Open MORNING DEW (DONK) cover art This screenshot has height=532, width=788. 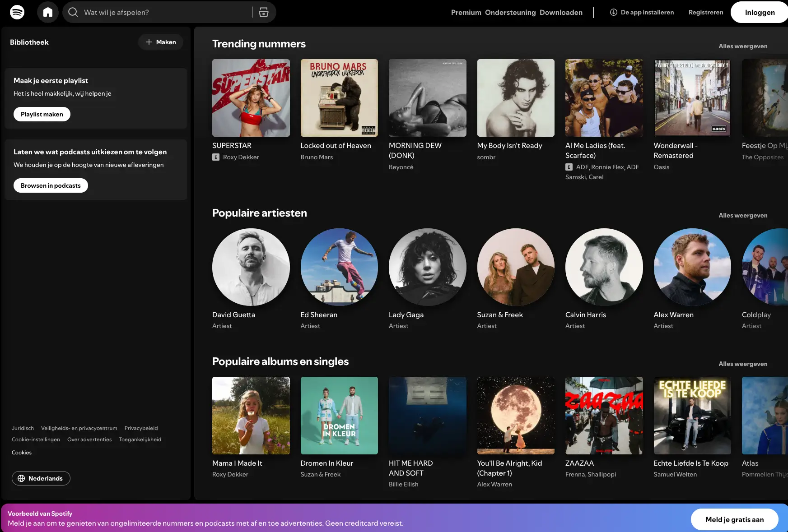(x=428, y=98)
